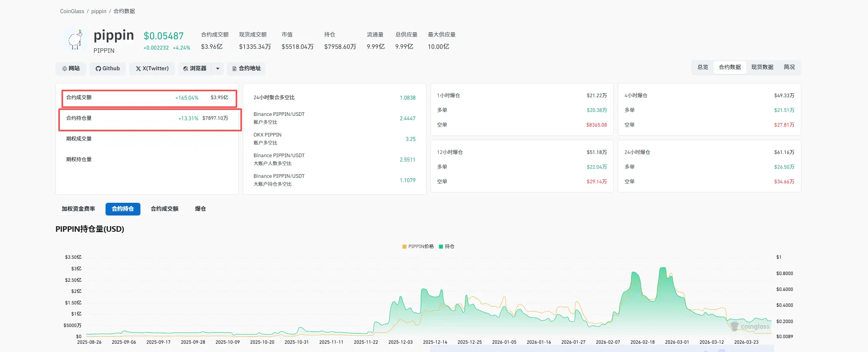The width and height of the screenshot is (868, 352).
Task: Click the chart range slider below the dates
Action: pos(601,348)
